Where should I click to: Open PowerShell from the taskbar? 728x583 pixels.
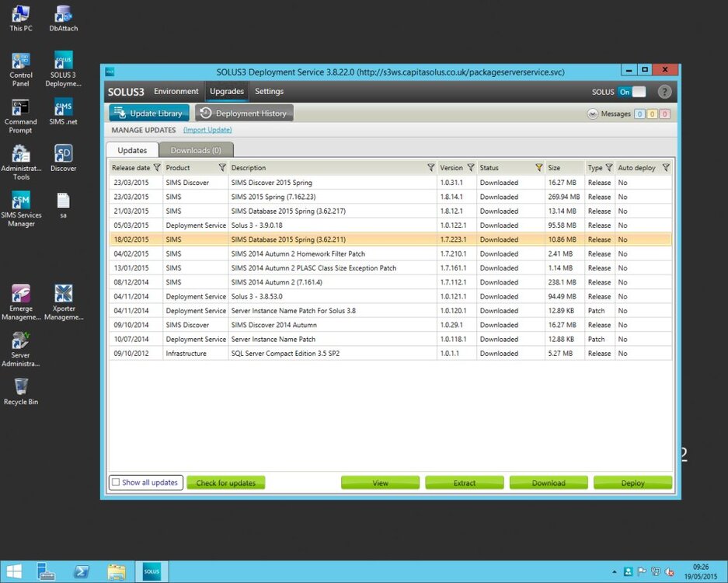82,572
